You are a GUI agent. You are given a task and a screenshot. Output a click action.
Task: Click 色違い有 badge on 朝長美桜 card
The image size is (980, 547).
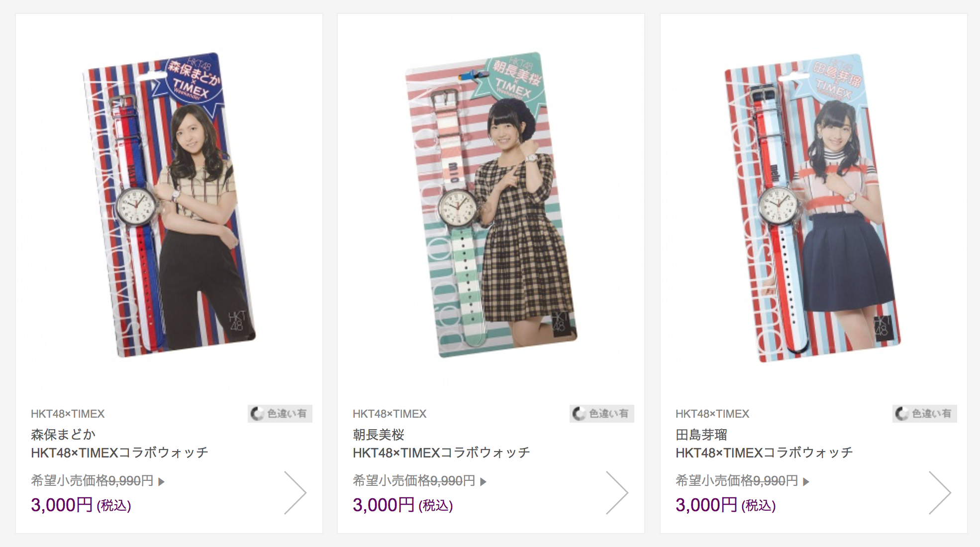click(602, 414)
